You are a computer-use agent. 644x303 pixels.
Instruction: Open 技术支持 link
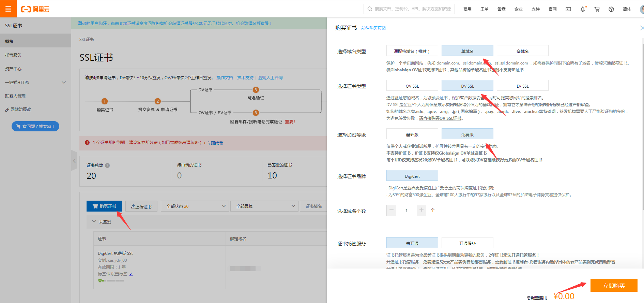coord(245,78)
